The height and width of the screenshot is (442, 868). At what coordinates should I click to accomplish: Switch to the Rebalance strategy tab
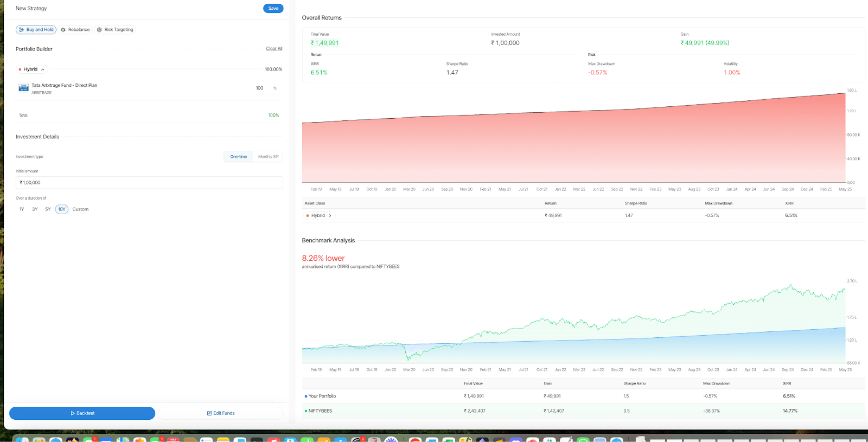click(x=79, y=30)
